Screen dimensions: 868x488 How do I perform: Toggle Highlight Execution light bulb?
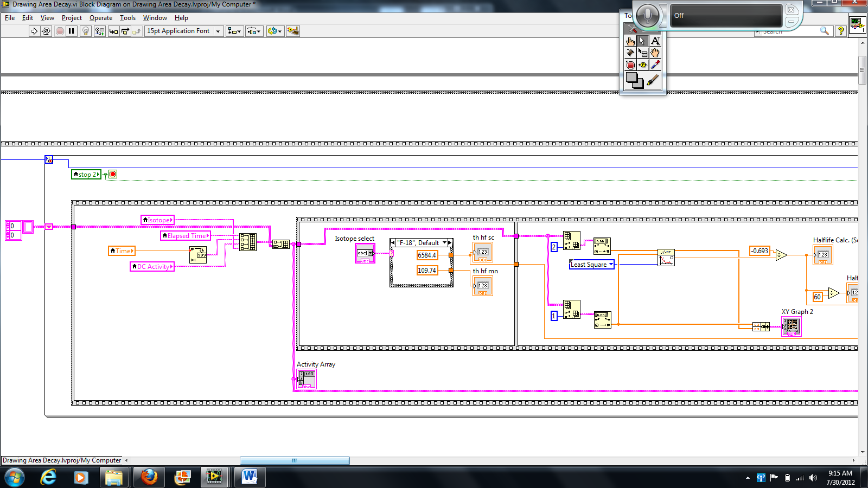click(x=85, y=31)
